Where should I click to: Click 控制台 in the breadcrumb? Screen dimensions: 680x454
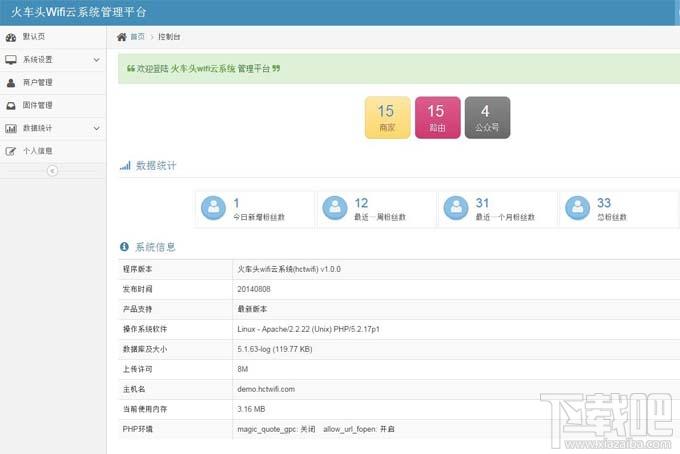click(169, 37)
